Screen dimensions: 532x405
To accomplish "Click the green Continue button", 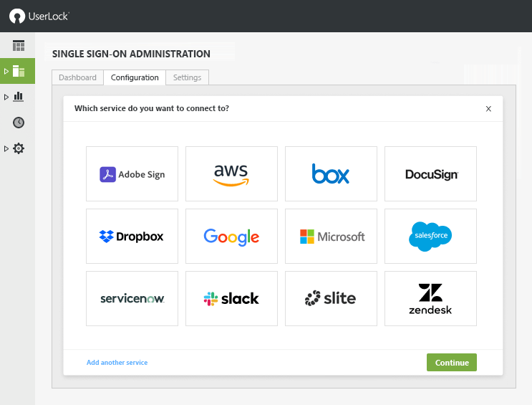I will click(x=452, y=363).
